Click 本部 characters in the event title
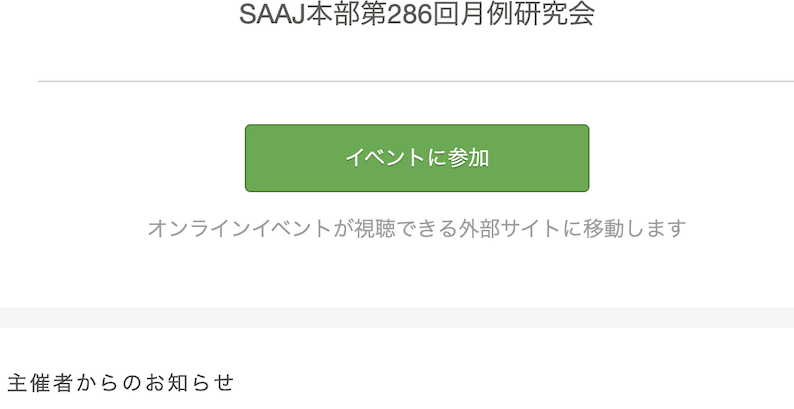 click(333, 14)
